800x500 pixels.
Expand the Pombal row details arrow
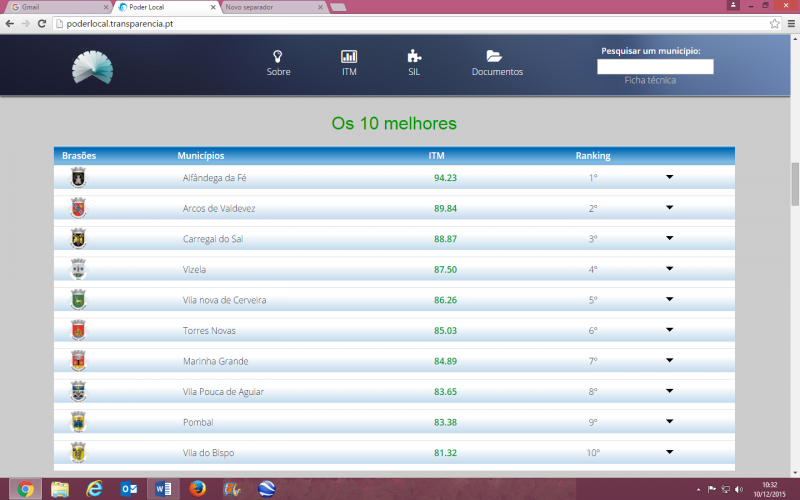(x=669, y=421)
